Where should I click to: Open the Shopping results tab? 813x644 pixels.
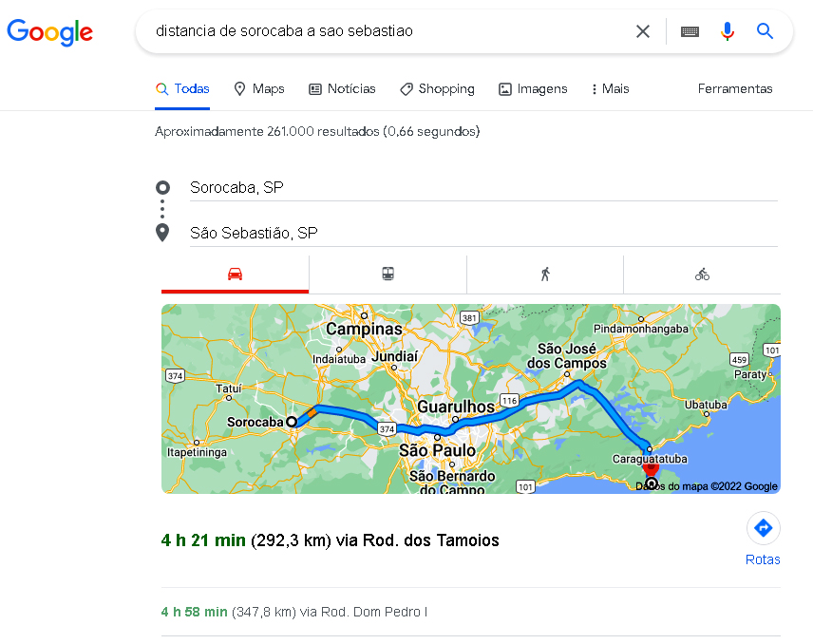(437, 88)
